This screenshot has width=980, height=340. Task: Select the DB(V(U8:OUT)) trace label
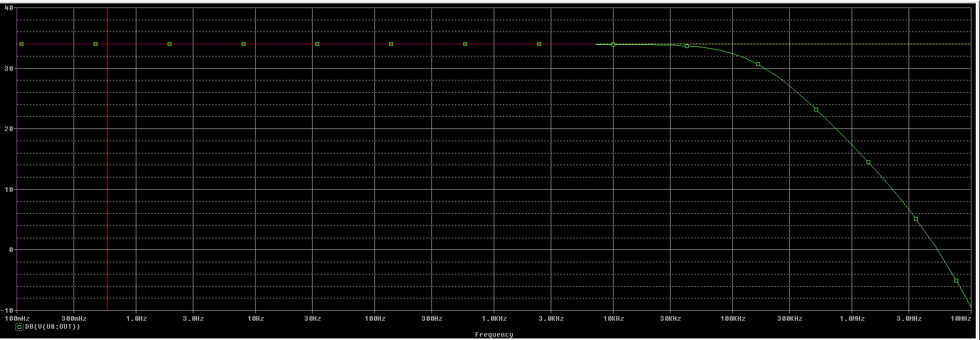(x=53, y=327)
